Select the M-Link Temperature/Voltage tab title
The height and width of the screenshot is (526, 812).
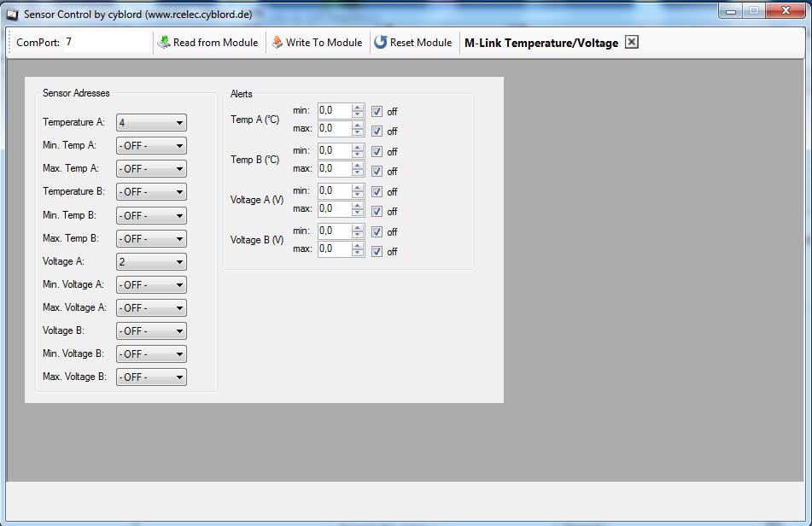point(541,43)
